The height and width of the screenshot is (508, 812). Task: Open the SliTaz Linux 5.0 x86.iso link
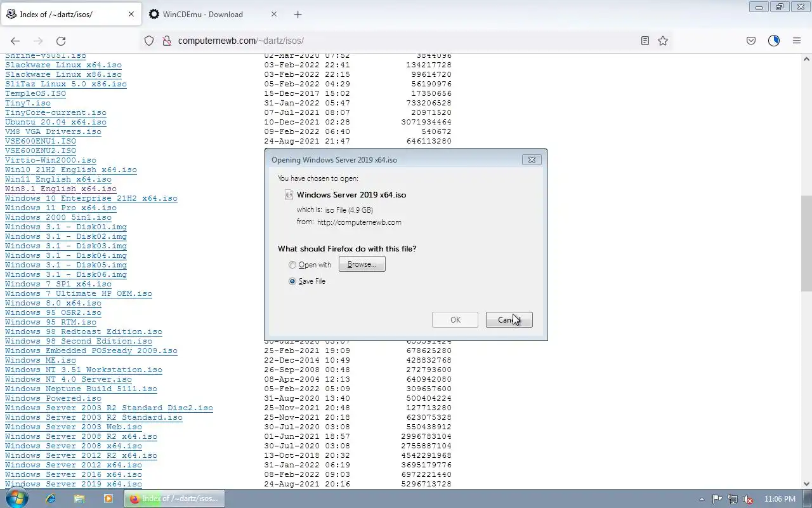[x=66, y=84]
